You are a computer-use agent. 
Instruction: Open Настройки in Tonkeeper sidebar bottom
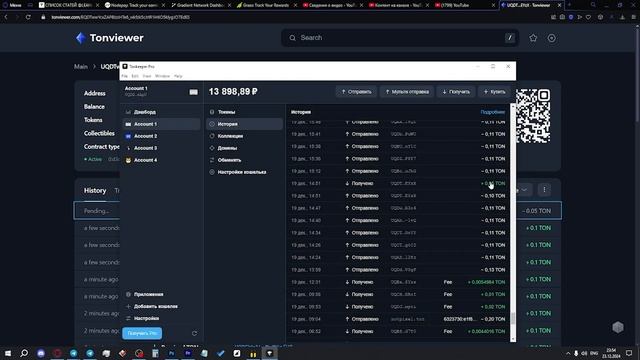tap(146, 318)
